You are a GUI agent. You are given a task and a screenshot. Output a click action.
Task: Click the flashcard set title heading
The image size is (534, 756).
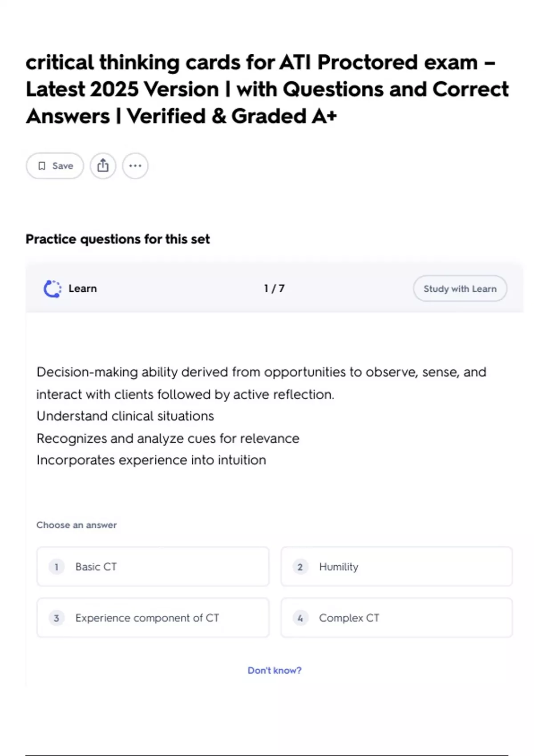coord(267,89)
